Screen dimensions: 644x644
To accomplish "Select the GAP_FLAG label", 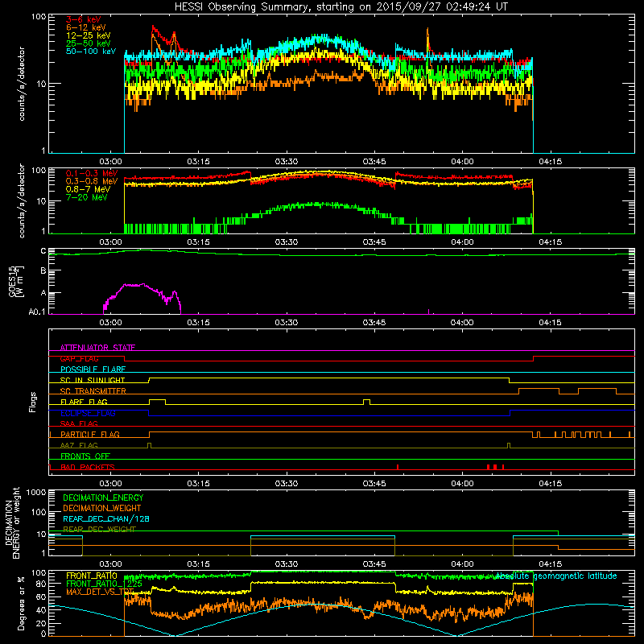I will [79, 358].
